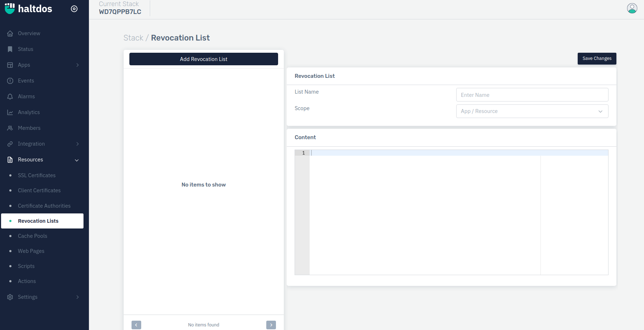The width and height of the screenshot is (644, 330).
Task: Collapse the Resources menu chevron
Action: [x=77, y=160]
